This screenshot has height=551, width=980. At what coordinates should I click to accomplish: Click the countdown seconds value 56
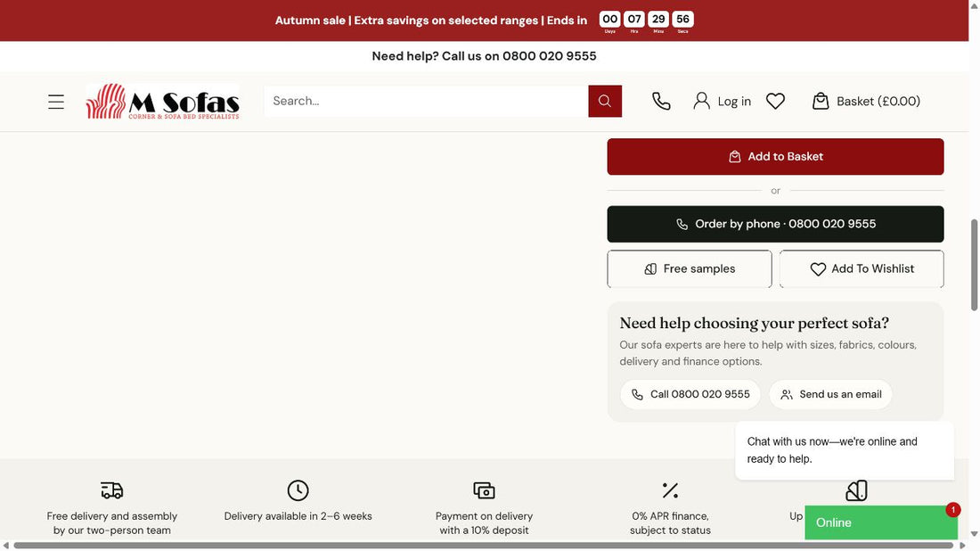click(x=682, y=19)
